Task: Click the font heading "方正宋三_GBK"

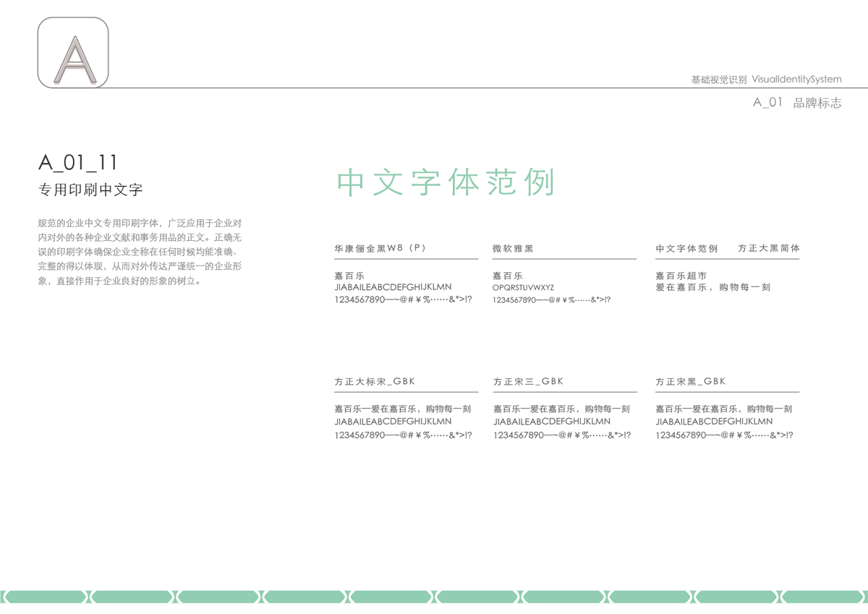Action: tap(529, 382)
